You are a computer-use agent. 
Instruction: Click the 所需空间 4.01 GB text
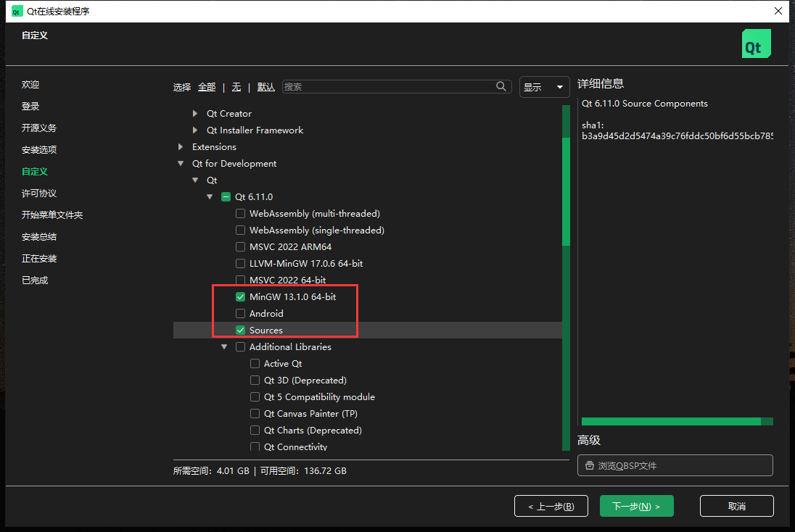[211, 470]
